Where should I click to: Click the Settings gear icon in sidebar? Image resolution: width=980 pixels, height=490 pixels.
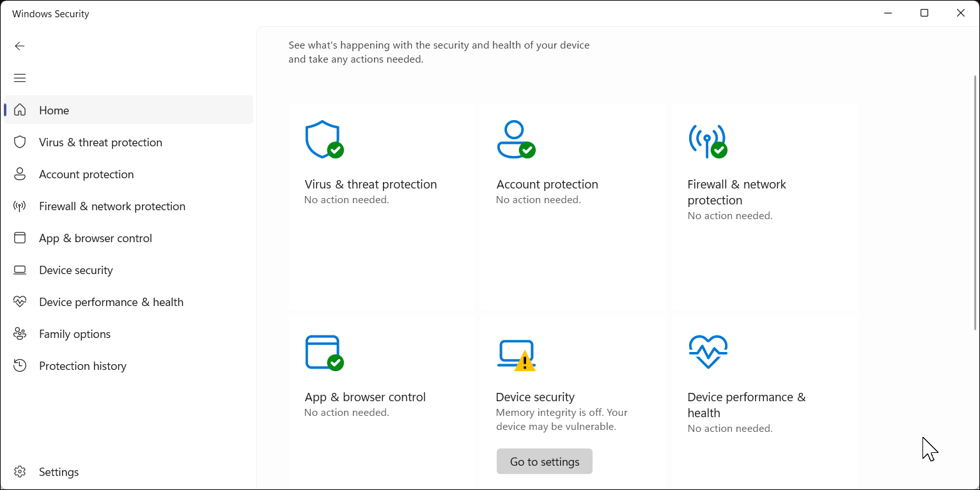tap(20, 472)
